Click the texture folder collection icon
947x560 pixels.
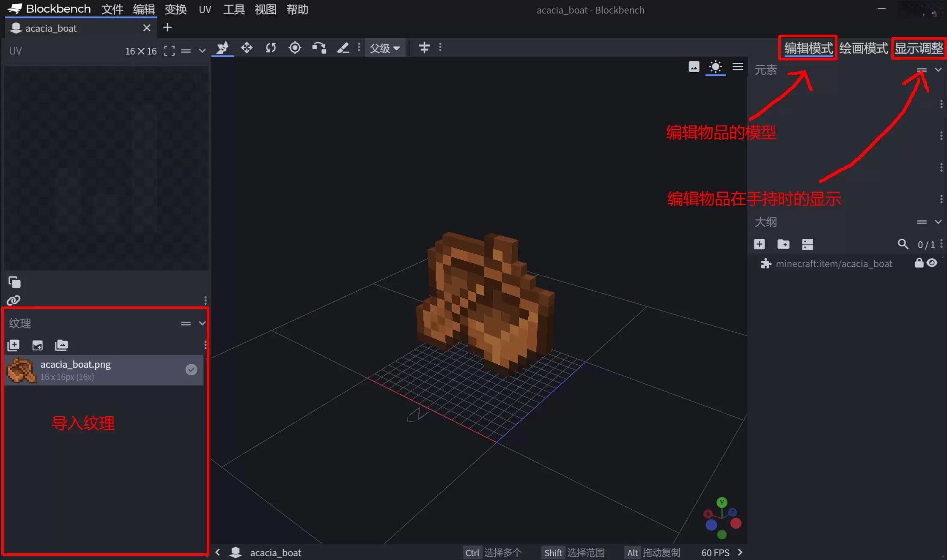point(61,345)
